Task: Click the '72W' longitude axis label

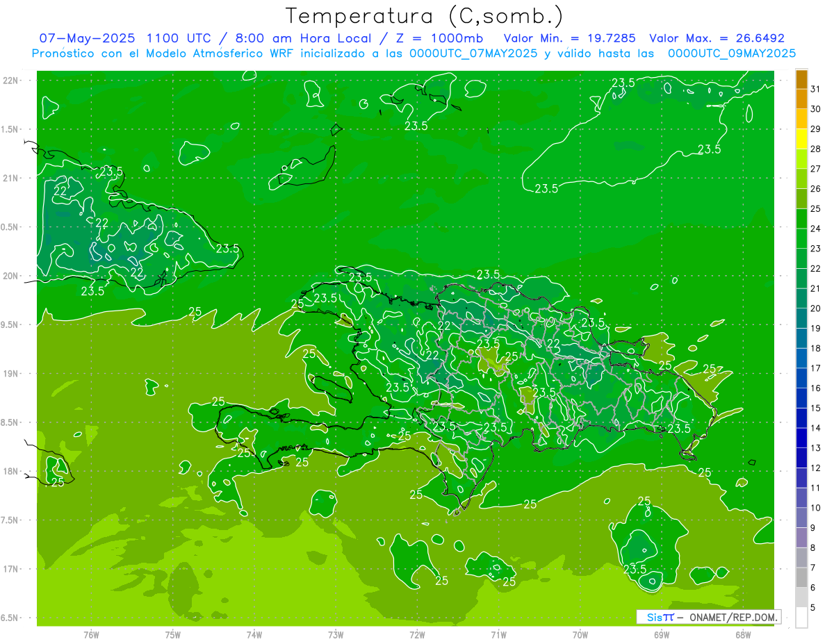Action: (417, 635)
